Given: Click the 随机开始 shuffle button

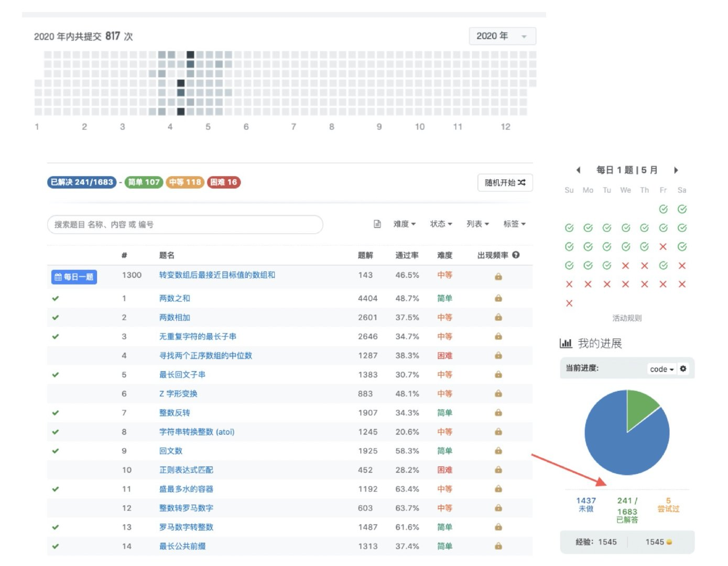Looking at the screenshot, I should 505,182.
